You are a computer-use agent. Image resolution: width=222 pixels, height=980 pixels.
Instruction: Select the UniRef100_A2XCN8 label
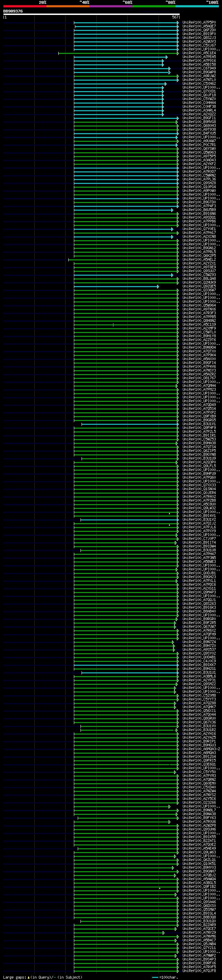pos(199,237)
